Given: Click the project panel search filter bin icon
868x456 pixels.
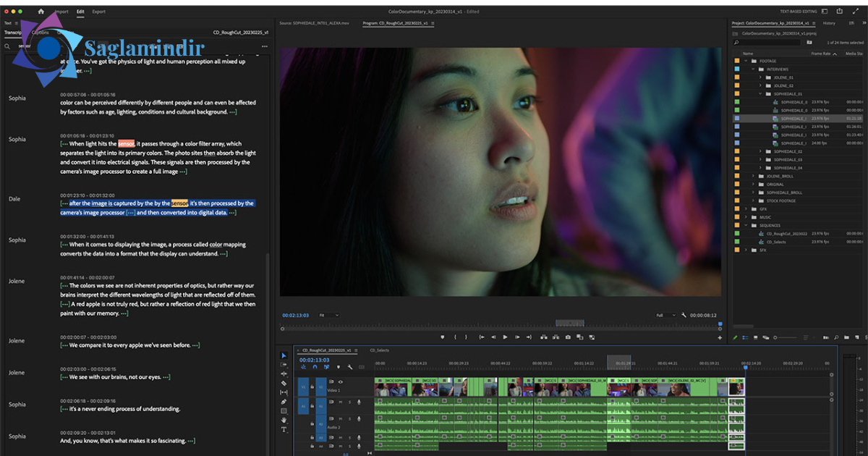Looking at the screenshot, I should click(809, 42).
